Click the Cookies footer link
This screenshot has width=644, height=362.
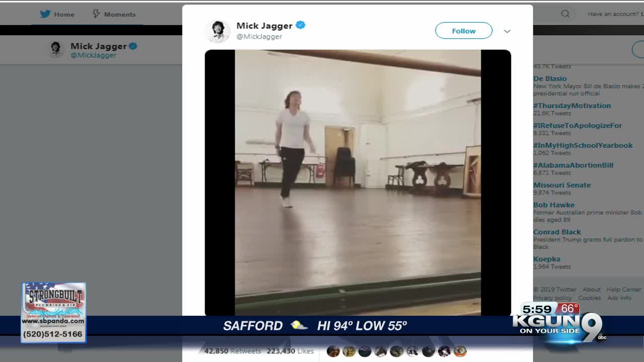coord(590,298)
